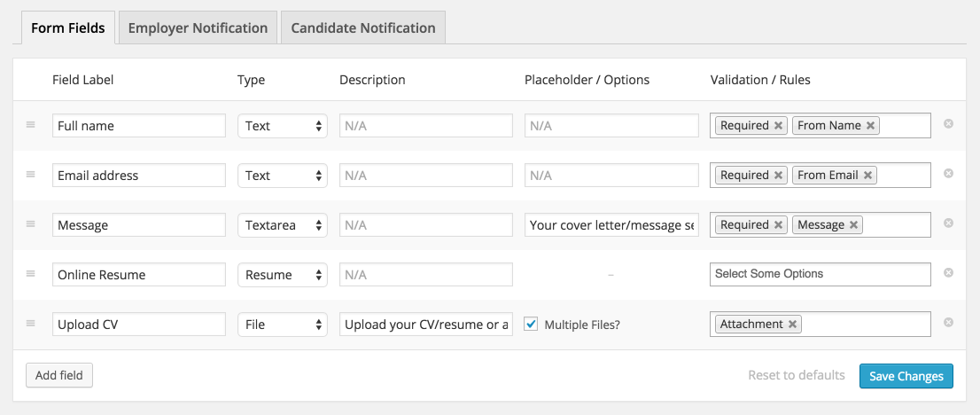This screenshot has width=980, height=415.
Task: Grab the drag handle for Upload CV row
Action: pos(31,324)
